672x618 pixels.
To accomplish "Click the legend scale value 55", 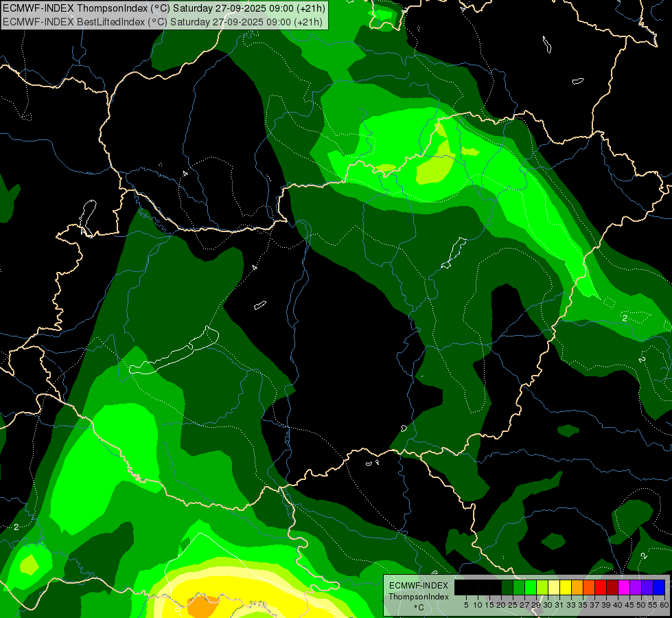I will [653, 605].
